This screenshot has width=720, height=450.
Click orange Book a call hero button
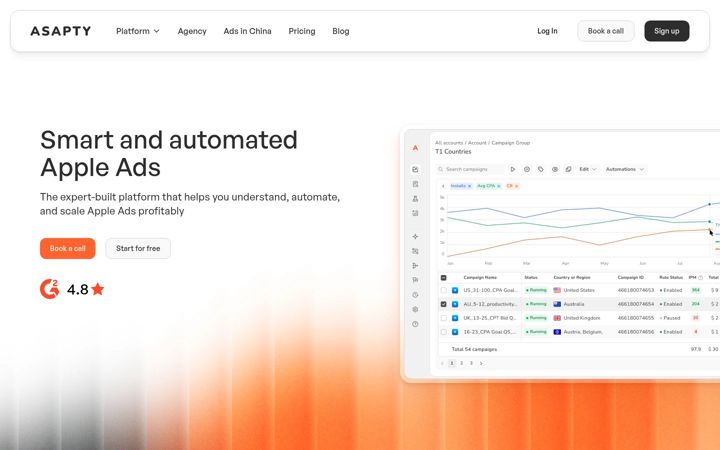tap(68, 248)
